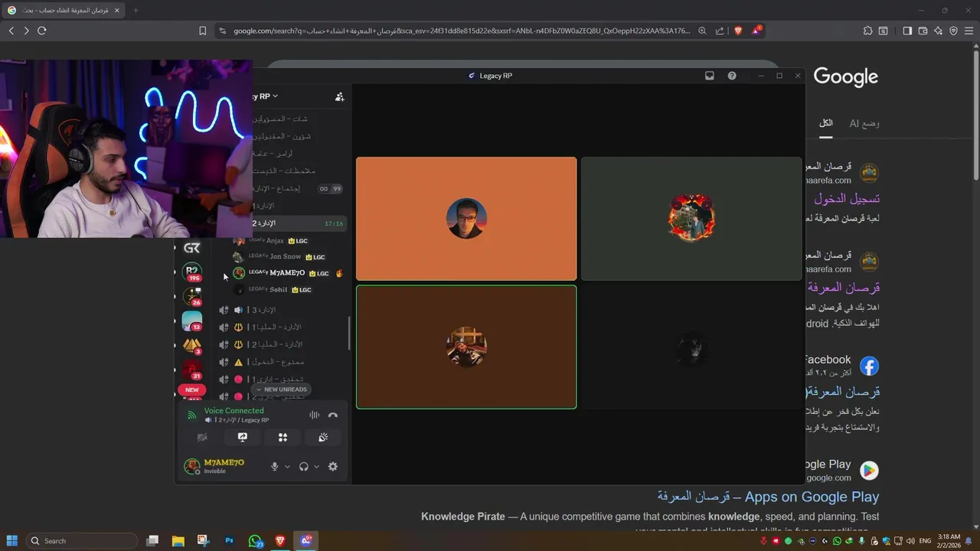980x551 pixels.
Task: Expand microphone input options chevron
Action: (287, 467)
